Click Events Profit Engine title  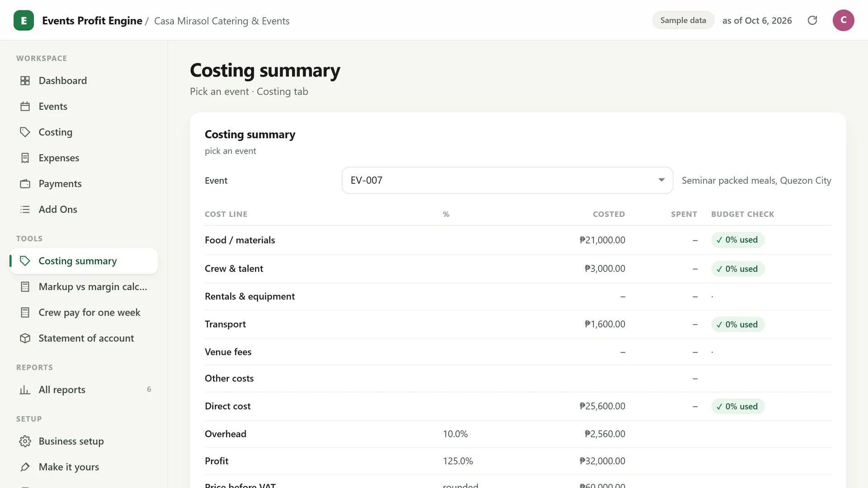(92, 21)
